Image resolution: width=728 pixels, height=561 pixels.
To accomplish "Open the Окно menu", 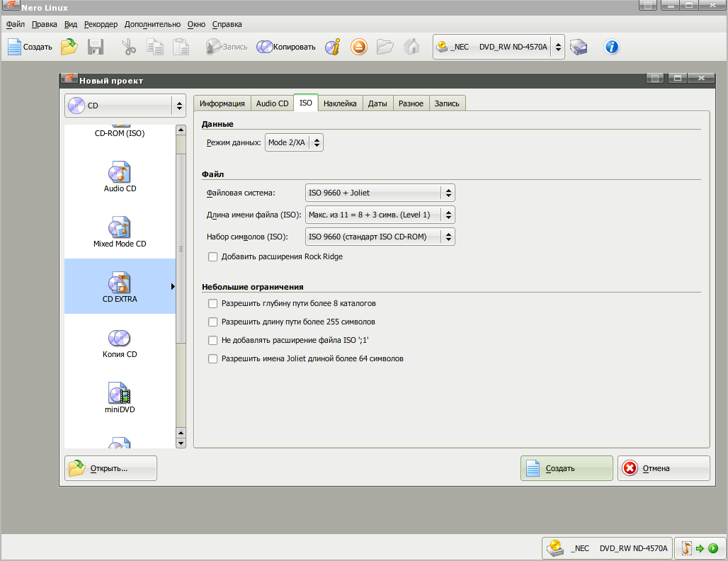I will coord(196,24).
